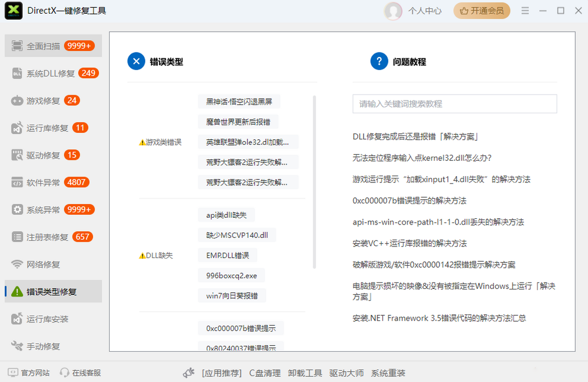This screenshot has width=588, height=382.
Task: Click the registry repair list icon
Action: click(x=17, y=237)
